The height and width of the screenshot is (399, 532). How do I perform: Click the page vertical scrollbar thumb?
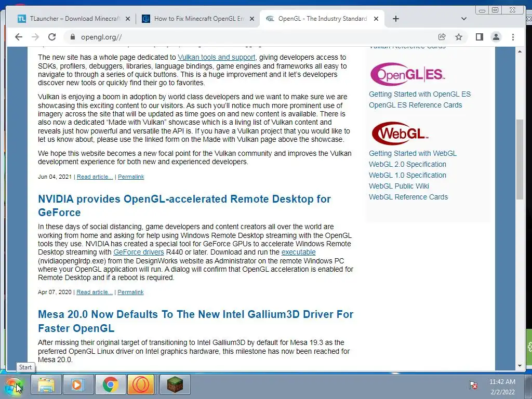pos(520,159)
